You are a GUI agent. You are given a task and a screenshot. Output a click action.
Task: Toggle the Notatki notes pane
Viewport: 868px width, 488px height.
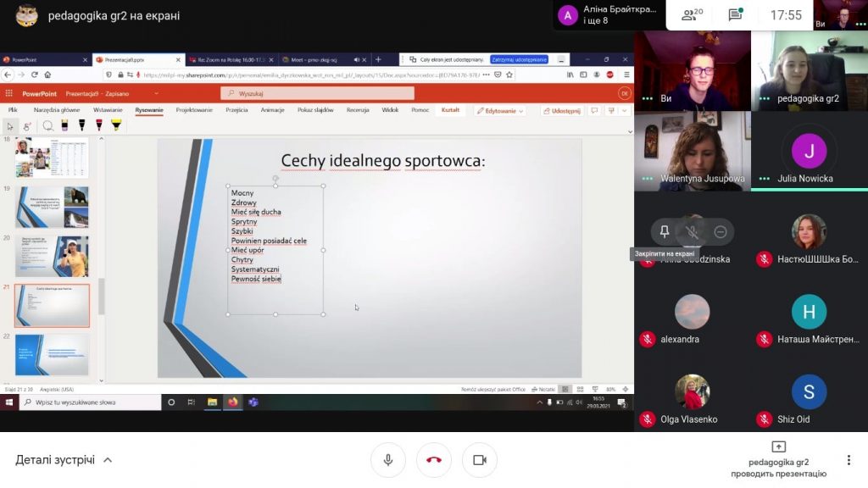coord(542,389)
